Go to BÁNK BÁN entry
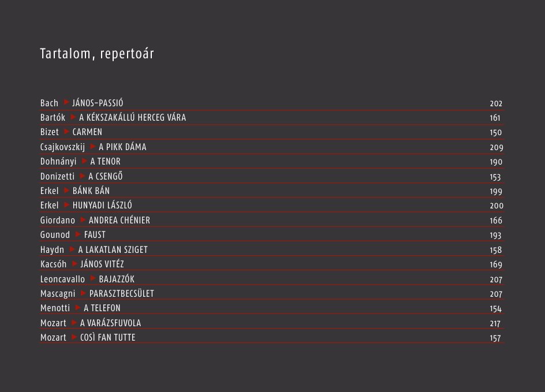Screen dimensions: 545x392 (x=91, y=191)
